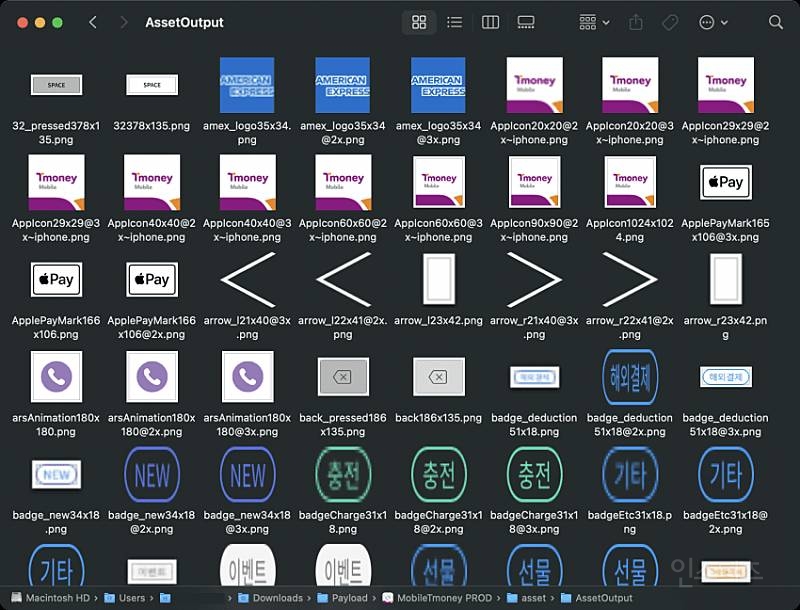Viewport: 800px width, 610px height.
Task: Select badge_deduction51x18@3x.png badge
Action: click(x=726, y=377)
